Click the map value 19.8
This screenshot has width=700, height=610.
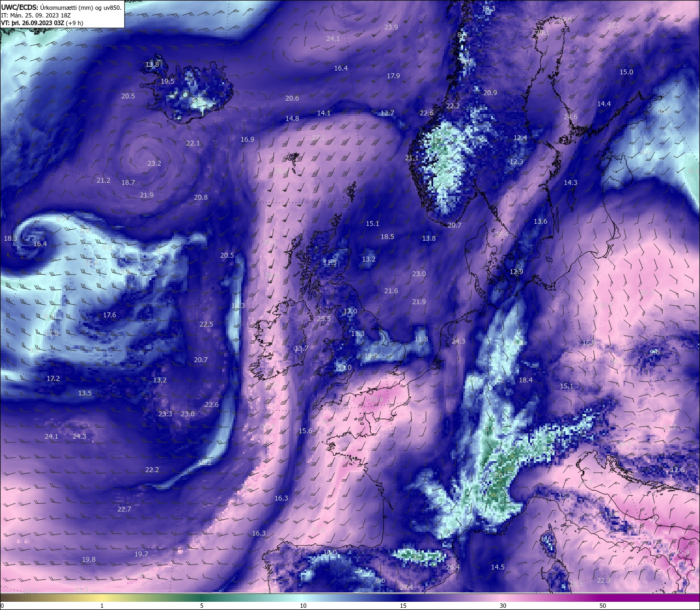[x=89, y=560]
